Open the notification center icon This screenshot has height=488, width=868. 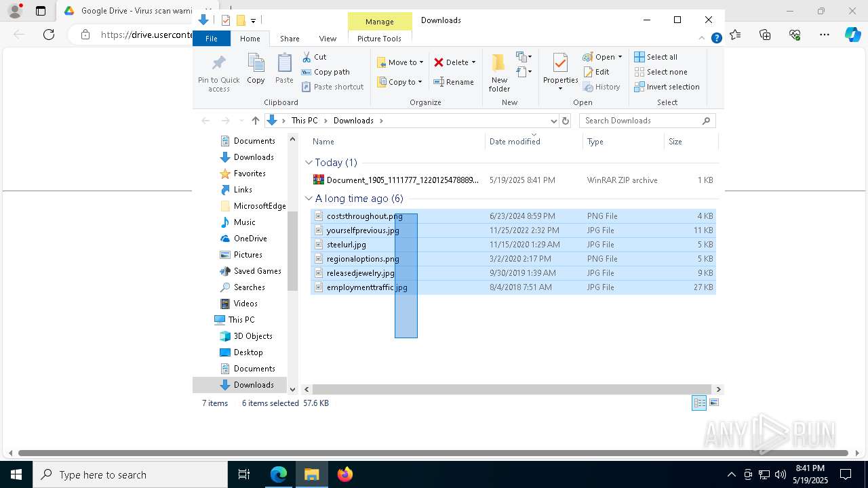click(846, 474)
